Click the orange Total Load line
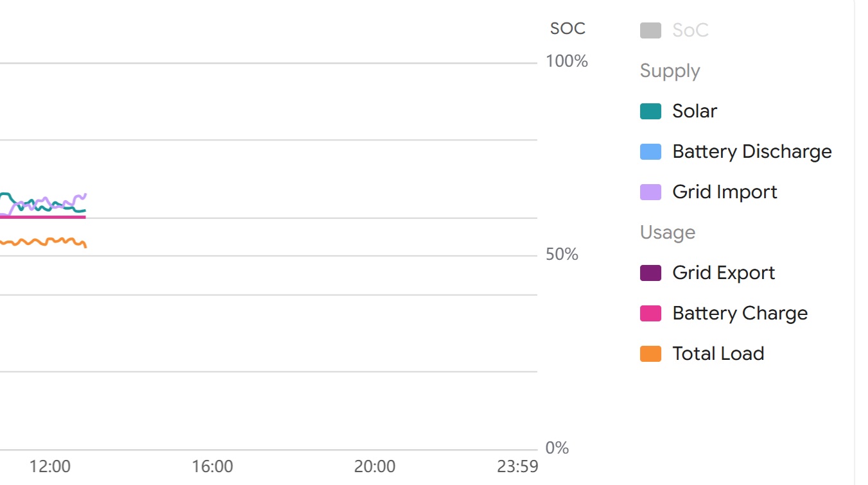 coord(39,242)
